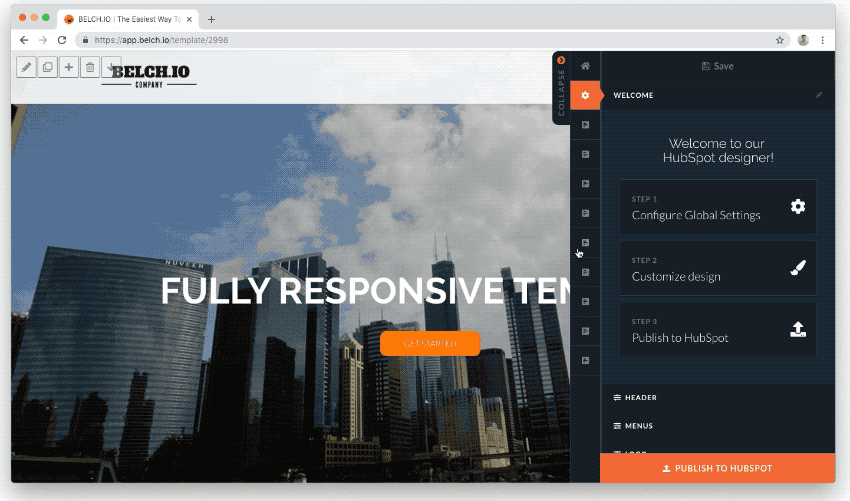The width and height of the screenshot is (850, 501).
Task: Save the template
Action: pyautogui.click(x=717, y=66)
